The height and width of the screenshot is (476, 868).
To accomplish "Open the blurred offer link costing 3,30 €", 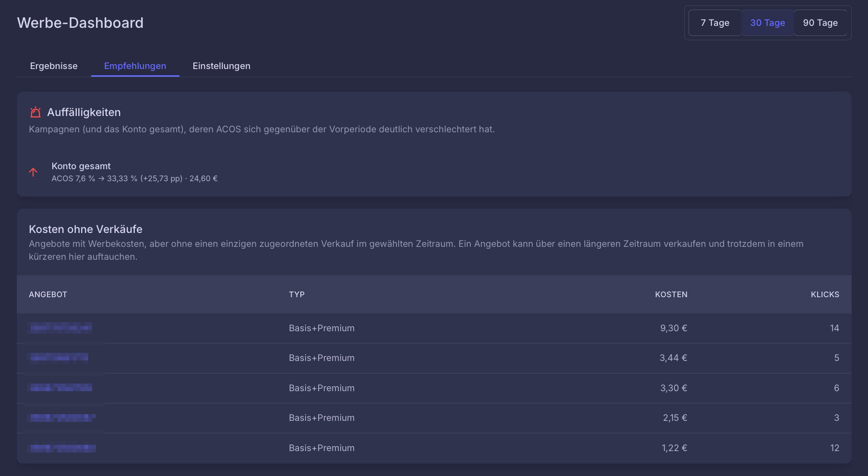I will coord(61,388).
